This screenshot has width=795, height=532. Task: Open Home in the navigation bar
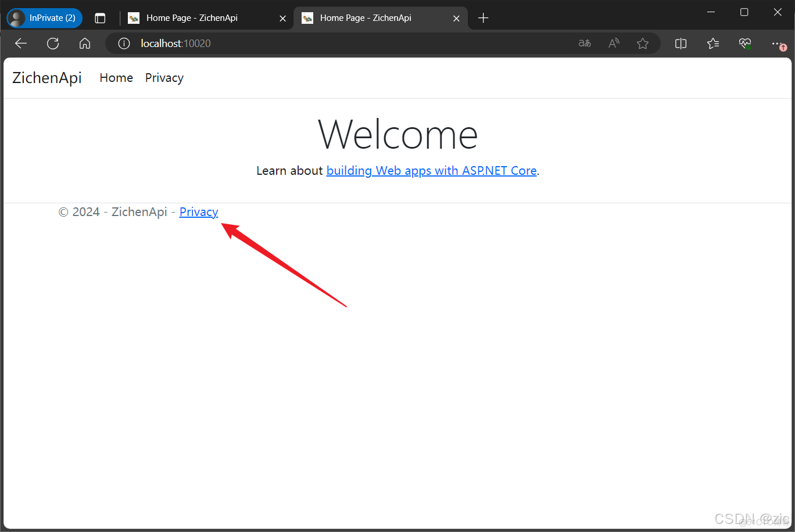pyautogui.click(x=116, y=78)
